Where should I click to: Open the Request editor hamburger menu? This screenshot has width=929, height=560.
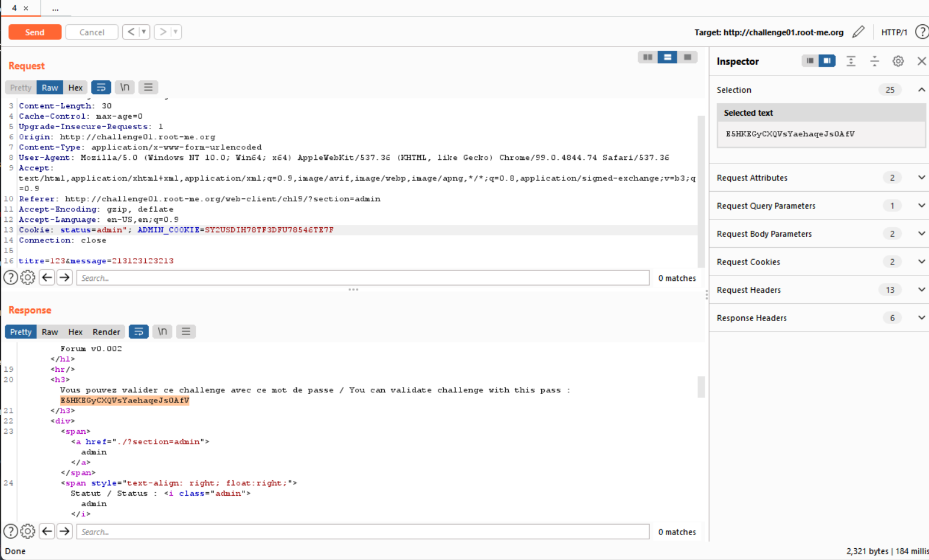pos(148,87)
